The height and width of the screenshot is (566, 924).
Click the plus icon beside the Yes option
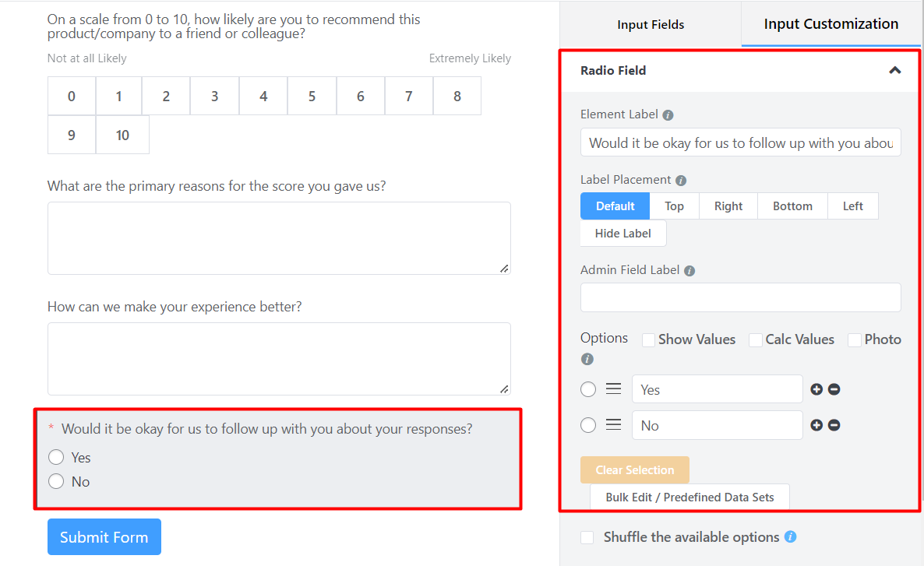pos(816,388)
